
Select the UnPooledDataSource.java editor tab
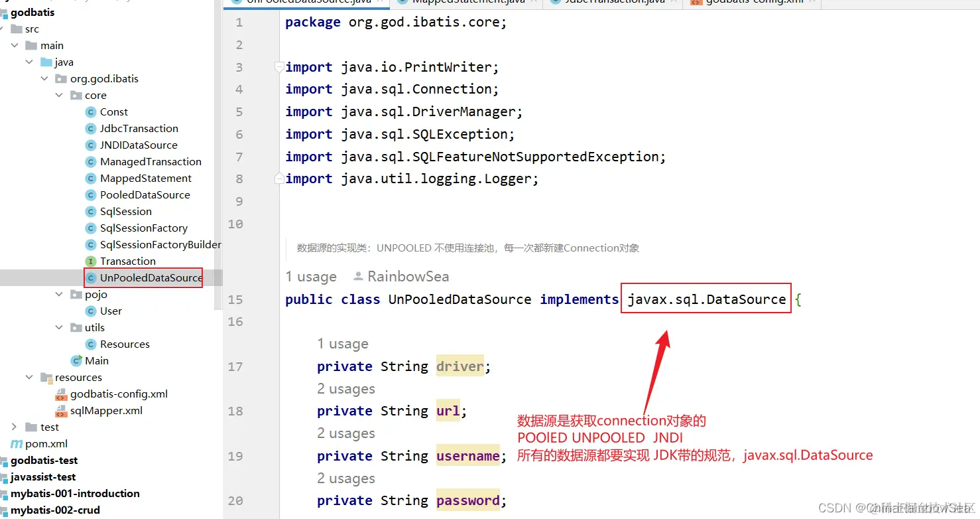coord(306,3)
